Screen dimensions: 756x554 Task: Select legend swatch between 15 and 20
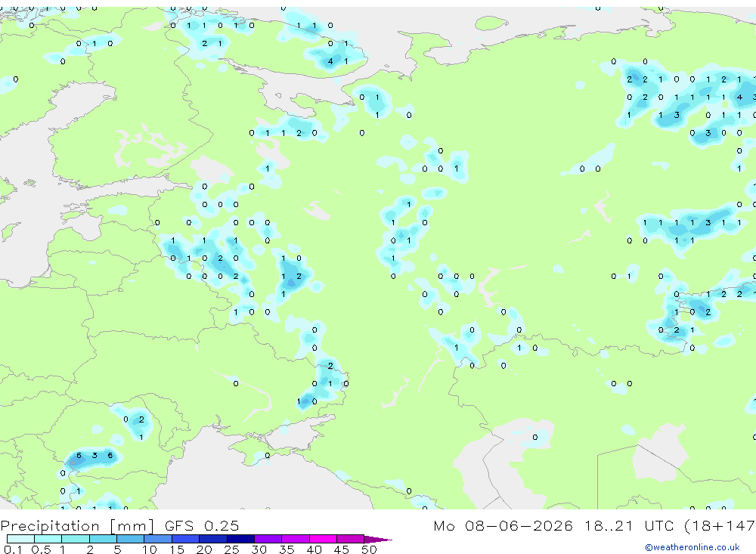pyautogui.click(x=186, y=539)
